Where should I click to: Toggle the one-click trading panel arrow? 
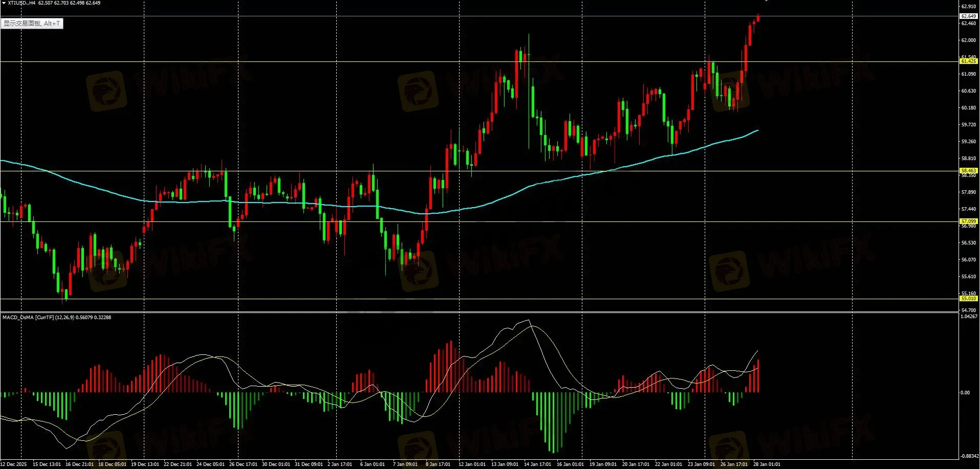(x=4, y=3)
